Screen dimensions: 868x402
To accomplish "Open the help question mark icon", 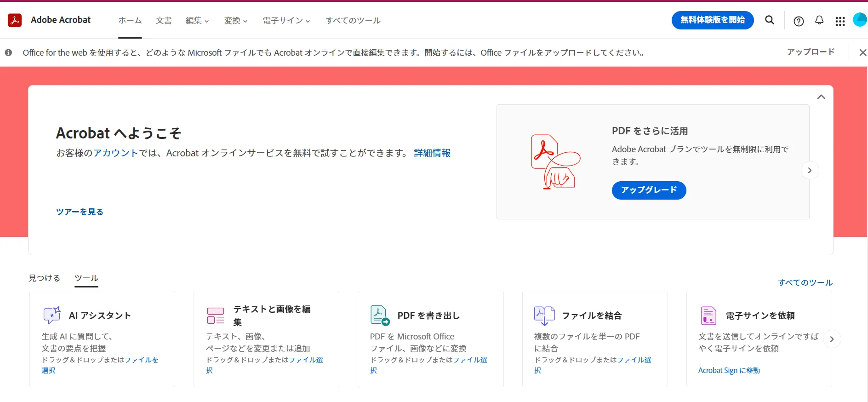I will coord(799,21).
